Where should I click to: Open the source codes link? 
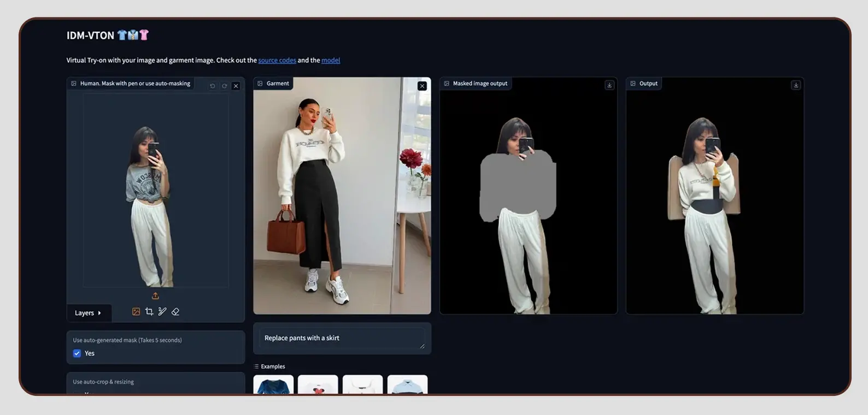coord(277,60)
